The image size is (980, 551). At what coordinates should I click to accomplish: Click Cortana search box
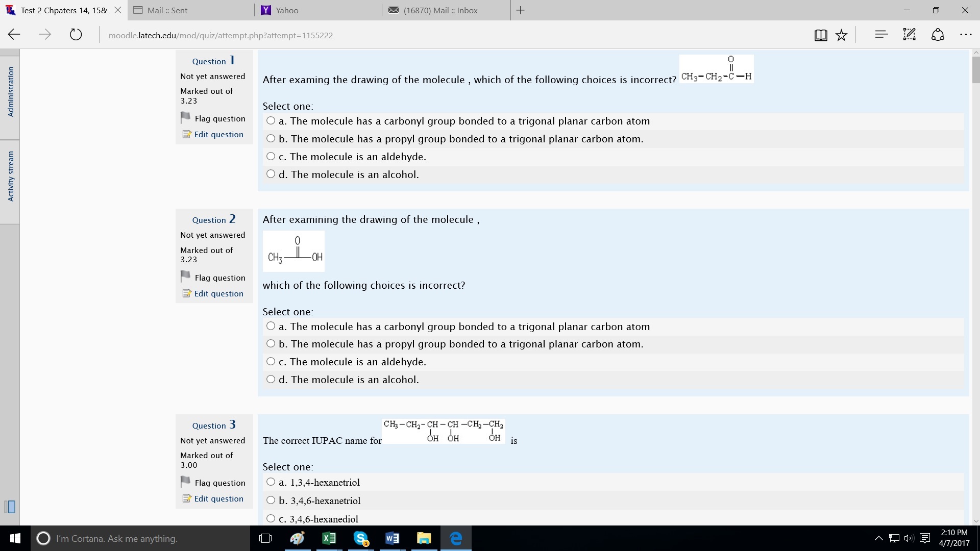pos(140,538)
